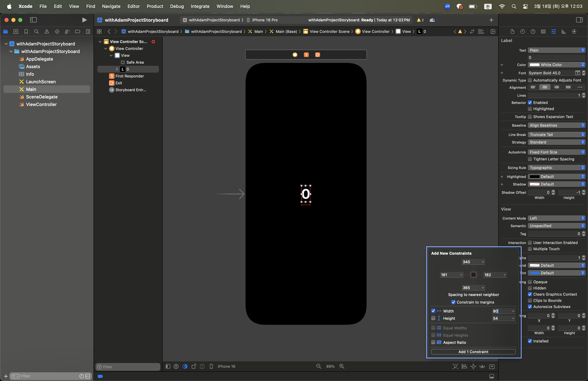Open the Product menu

tap(155, 6)
